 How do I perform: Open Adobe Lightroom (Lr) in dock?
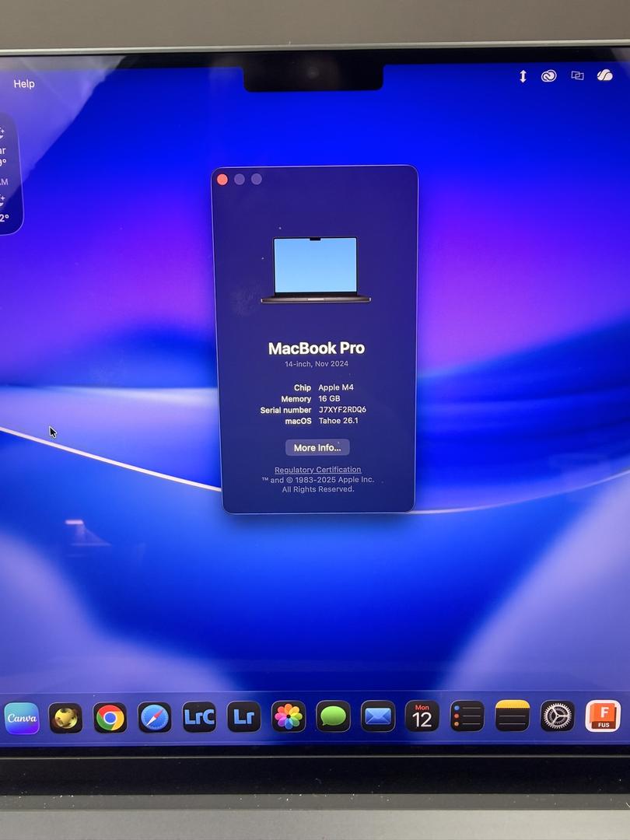coord(243,717)
